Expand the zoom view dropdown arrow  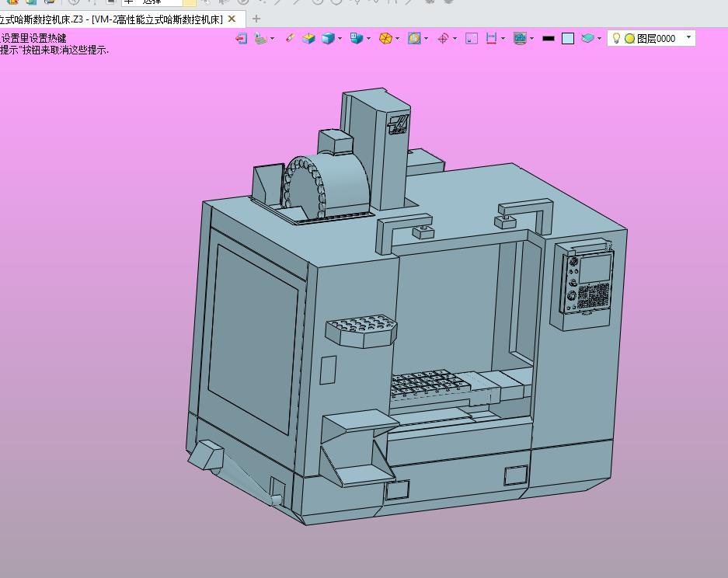pos(427,39)
